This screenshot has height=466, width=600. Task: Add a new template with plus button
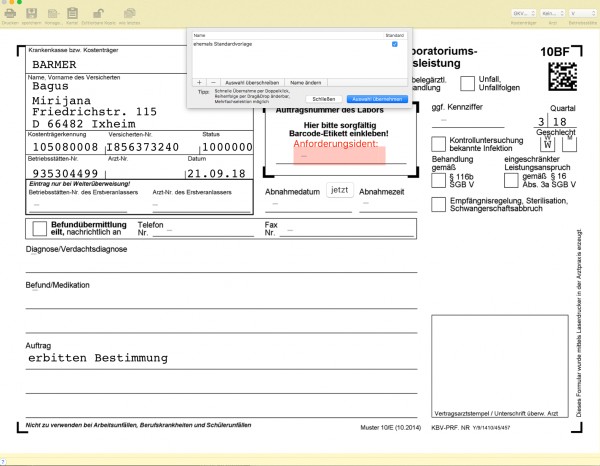[199, 83]
